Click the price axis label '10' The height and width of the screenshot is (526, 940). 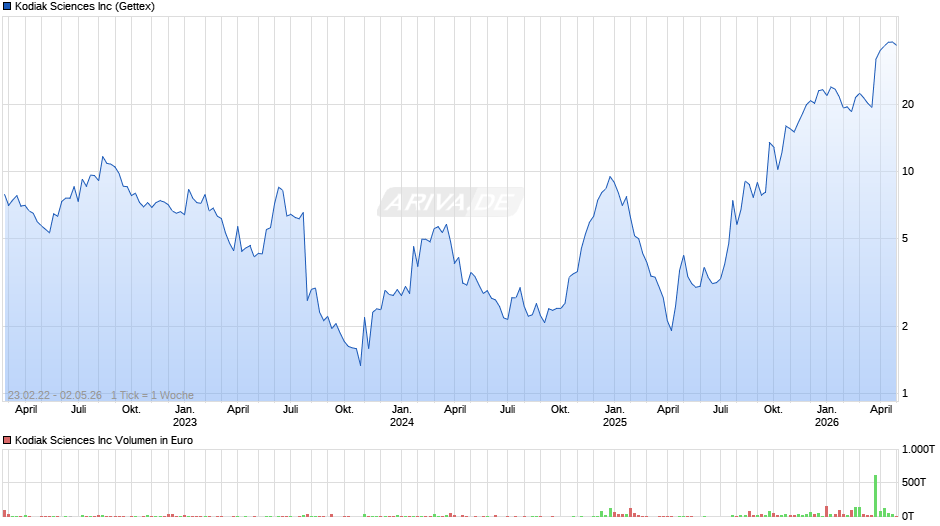point(908,172)
